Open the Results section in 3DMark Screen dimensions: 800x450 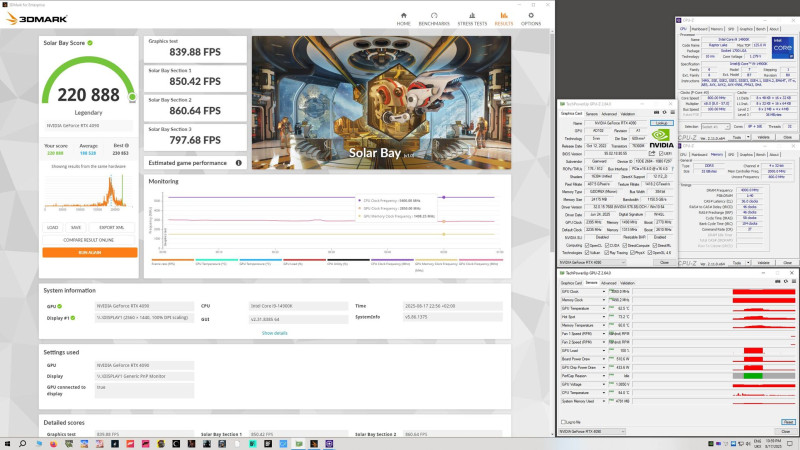pyautogui.click(x=504, y=19)
